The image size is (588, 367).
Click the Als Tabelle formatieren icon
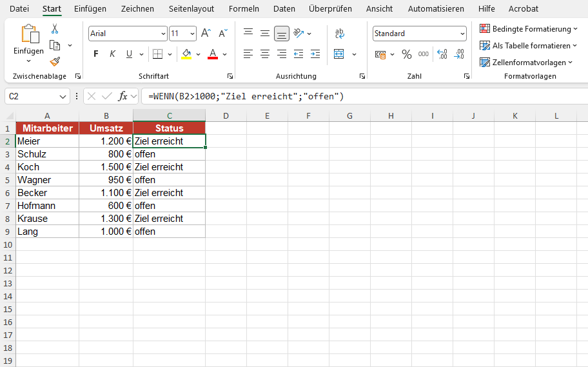(x=485, y=45)
